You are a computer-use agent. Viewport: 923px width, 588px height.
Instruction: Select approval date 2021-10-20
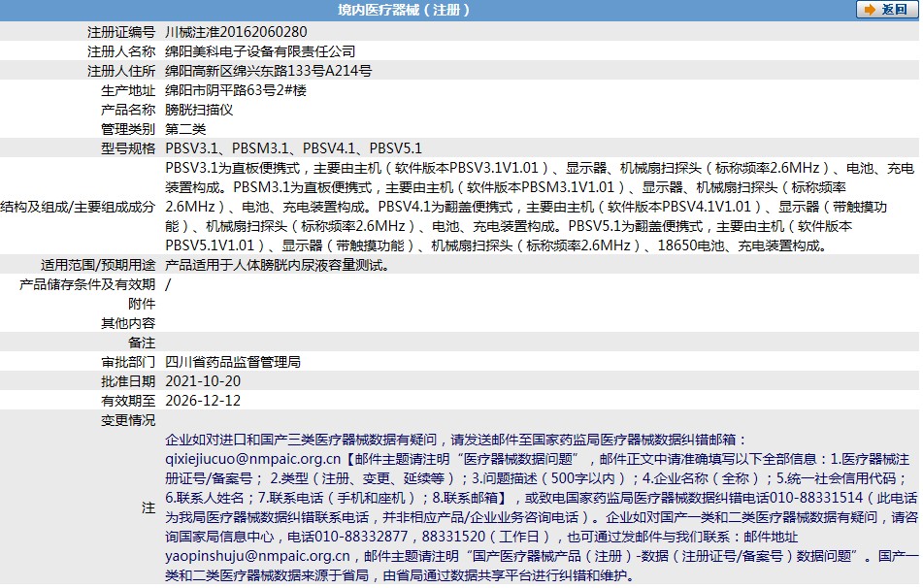203,381
